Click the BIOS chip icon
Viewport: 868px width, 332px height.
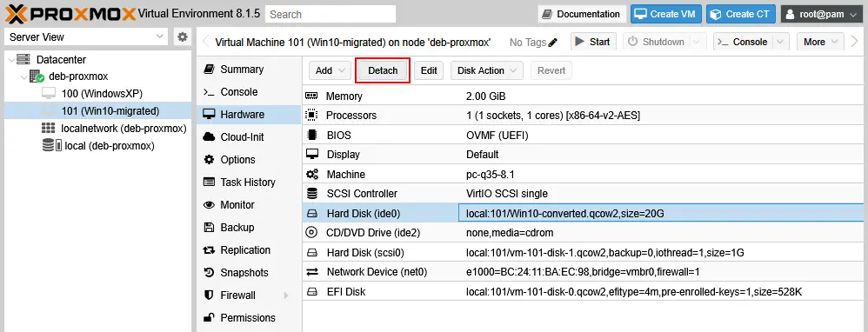pos(311,135)
